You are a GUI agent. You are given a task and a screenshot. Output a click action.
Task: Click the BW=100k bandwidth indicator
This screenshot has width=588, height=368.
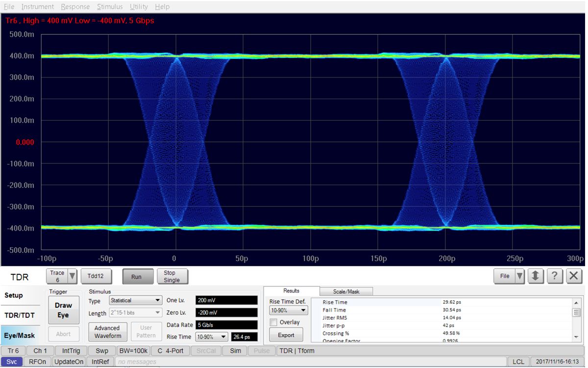(133, 350)
